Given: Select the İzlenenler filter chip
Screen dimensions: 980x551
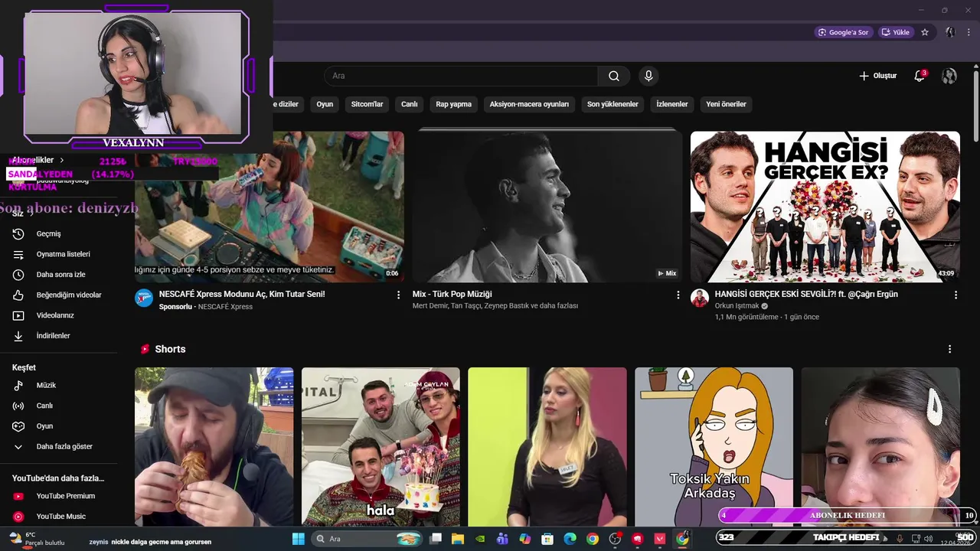Looking at the screenshot, I should (672, 104).
